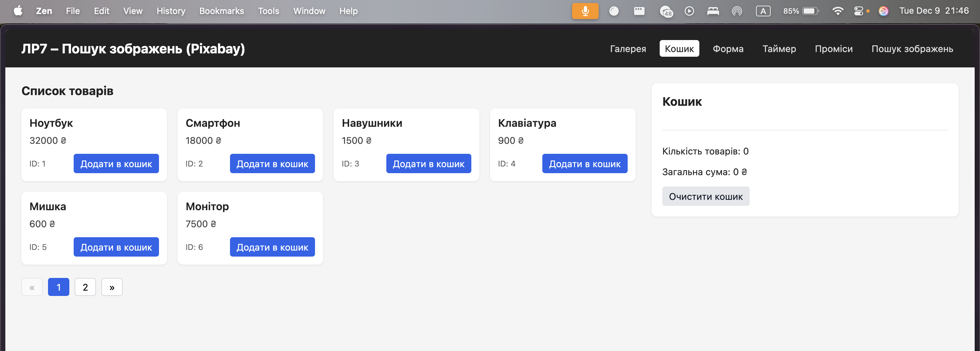
Task: Open the Проміси section
Action: click(x=834, y=48)
